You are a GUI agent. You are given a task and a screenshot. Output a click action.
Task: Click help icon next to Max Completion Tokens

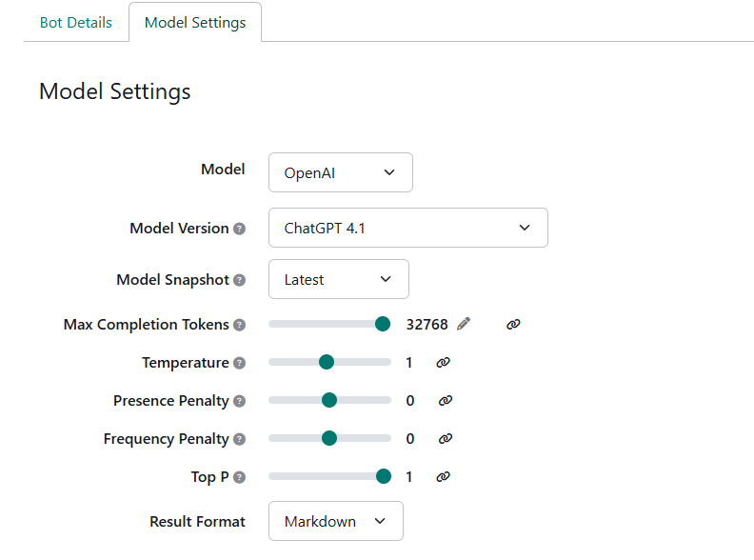(x=240, y=325)
